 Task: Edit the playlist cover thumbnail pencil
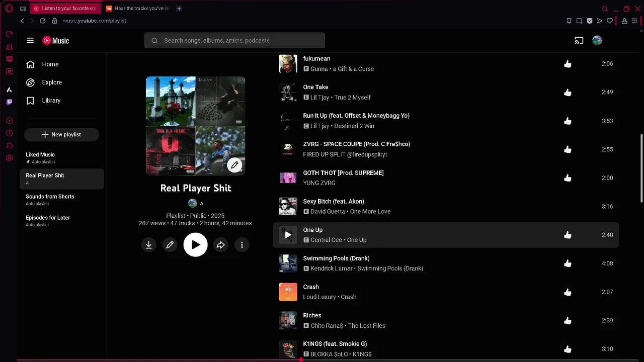point(234,165)
